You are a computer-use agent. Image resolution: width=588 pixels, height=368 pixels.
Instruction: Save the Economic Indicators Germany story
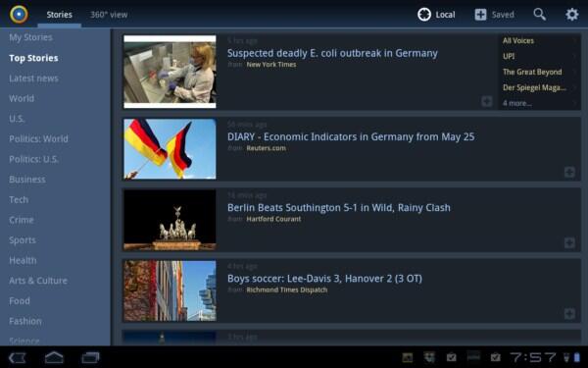(x=569, y=172)
